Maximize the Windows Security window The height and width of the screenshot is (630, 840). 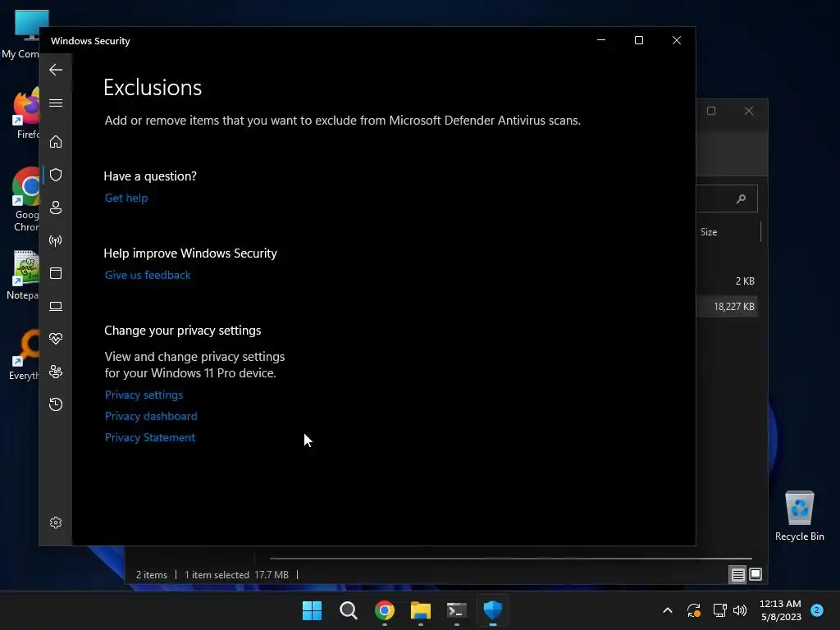[638, 40]
